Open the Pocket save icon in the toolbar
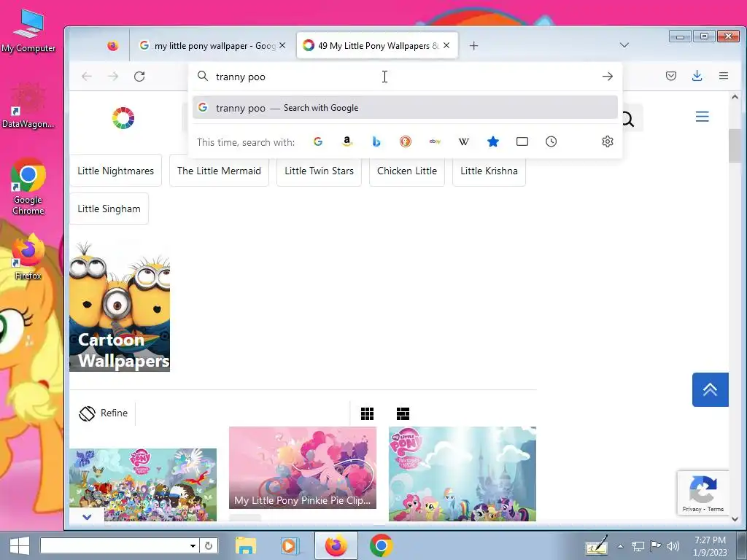The width and height of the screenshot is (747, 560). 671,76
